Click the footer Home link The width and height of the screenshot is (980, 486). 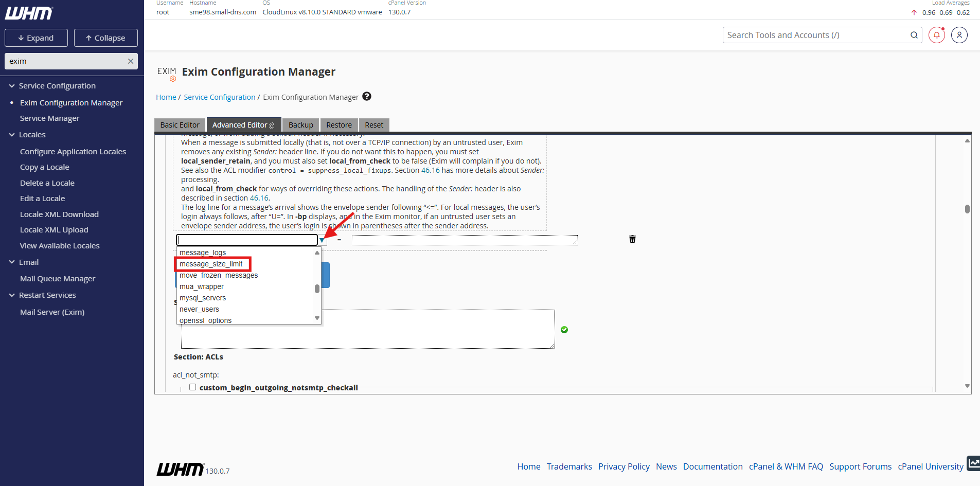click(x=529, y=466)
